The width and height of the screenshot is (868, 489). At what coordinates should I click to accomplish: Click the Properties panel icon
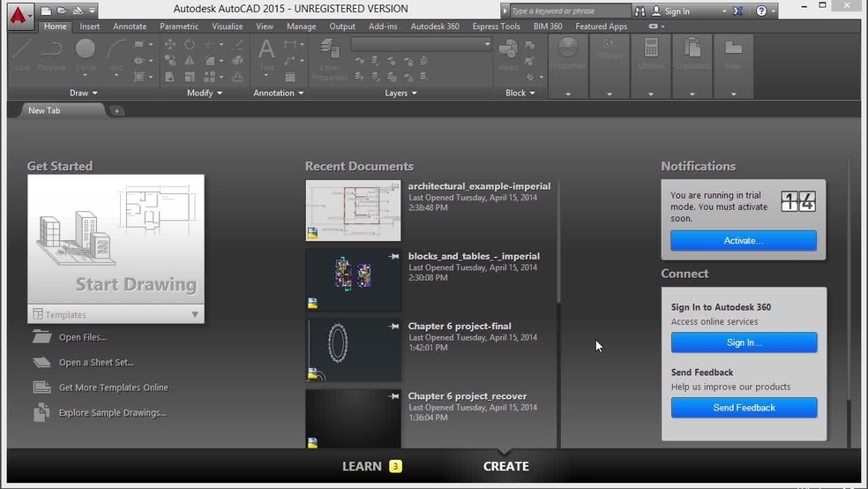point(568,54)
